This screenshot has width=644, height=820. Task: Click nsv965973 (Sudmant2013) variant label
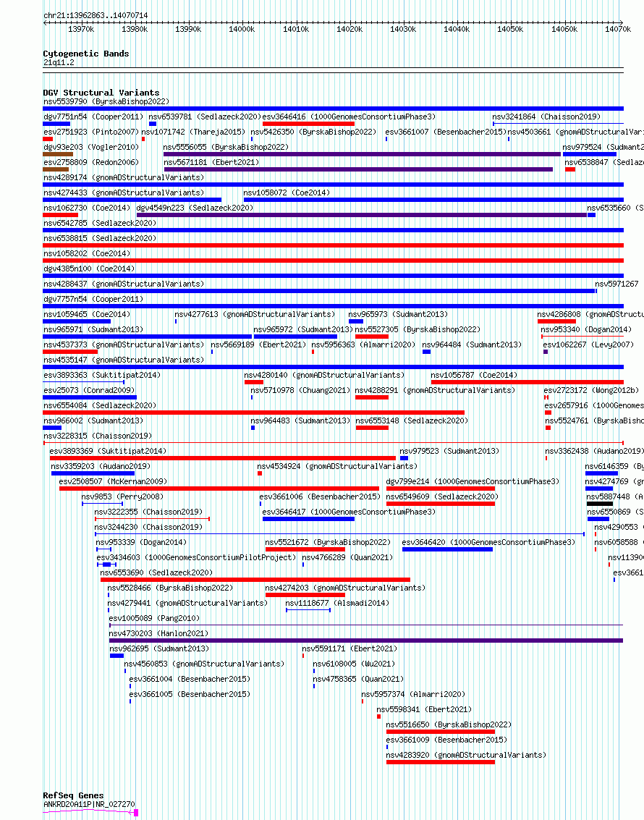(398, 314)
